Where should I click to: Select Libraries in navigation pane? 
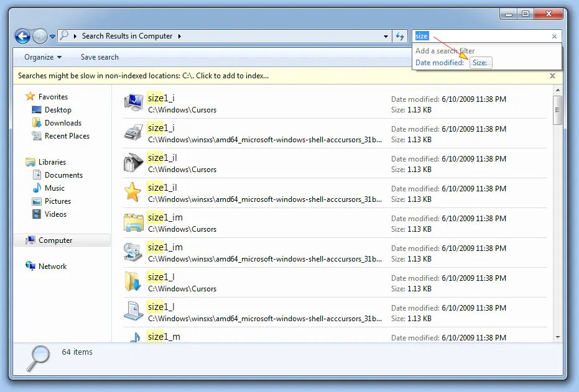pyautogui.click(x=52, y=162)
